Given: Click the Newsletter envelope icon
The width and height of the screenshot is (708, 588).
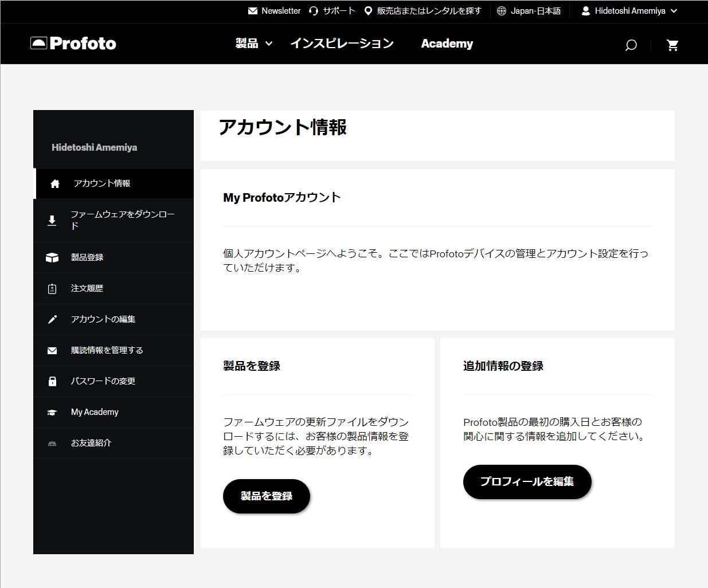Looking at the screenshot, I should [252, 11].
